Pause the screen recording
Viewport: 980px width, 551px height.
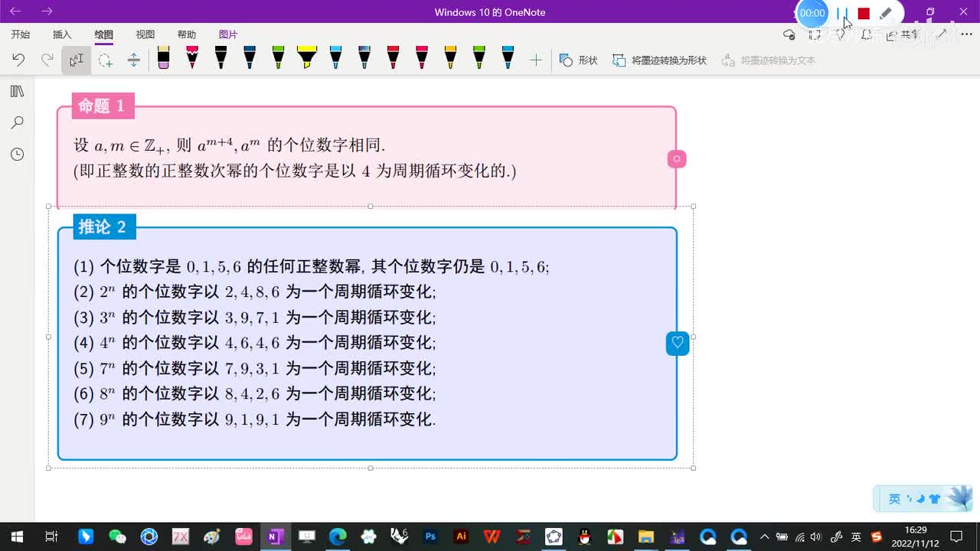(x=842, y=13)
